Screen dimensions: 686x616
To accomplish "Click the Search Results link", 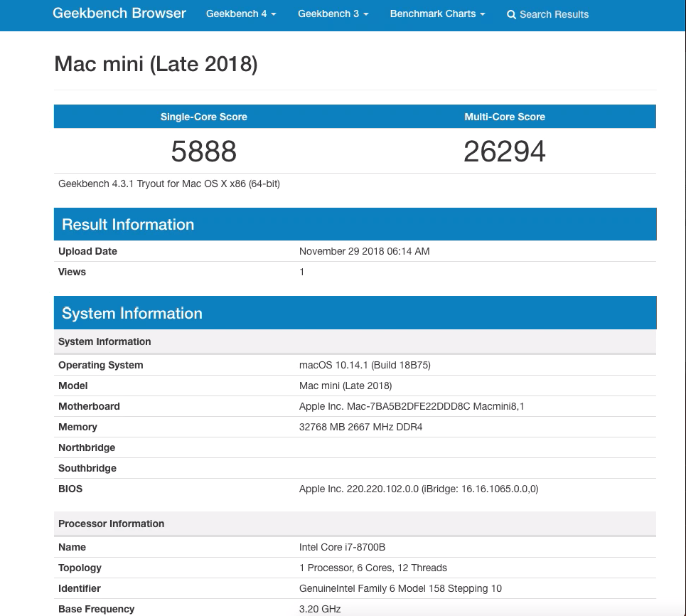I will (x=547, y=14).
